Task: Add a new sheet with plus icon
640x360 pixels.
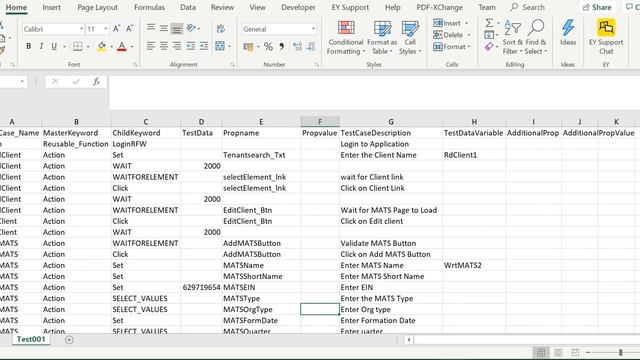Action: (x=69, y=340)
